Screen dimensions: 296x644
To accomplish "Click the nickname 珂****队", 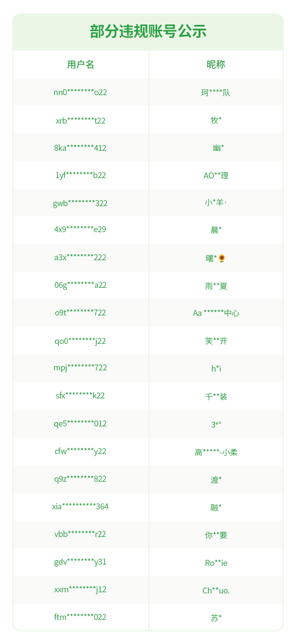I will pyautogui.click(x=216, y=93).
